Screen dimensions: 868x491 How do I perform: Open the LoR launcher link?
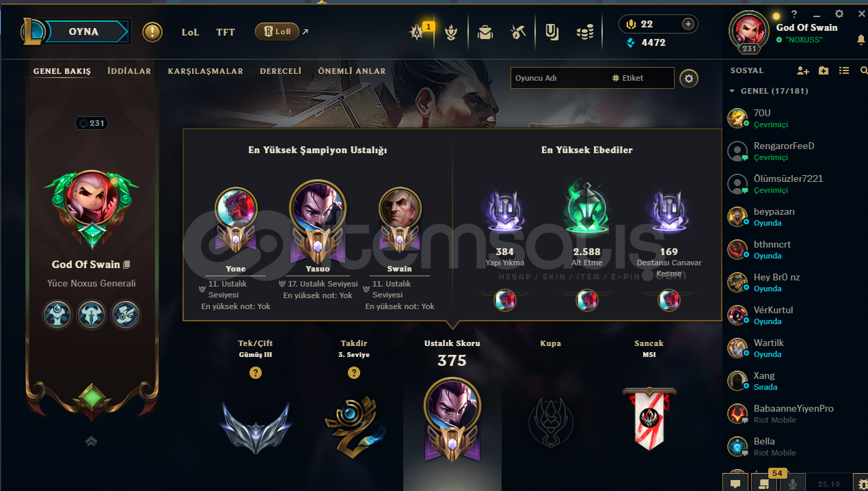coord(282,31)
